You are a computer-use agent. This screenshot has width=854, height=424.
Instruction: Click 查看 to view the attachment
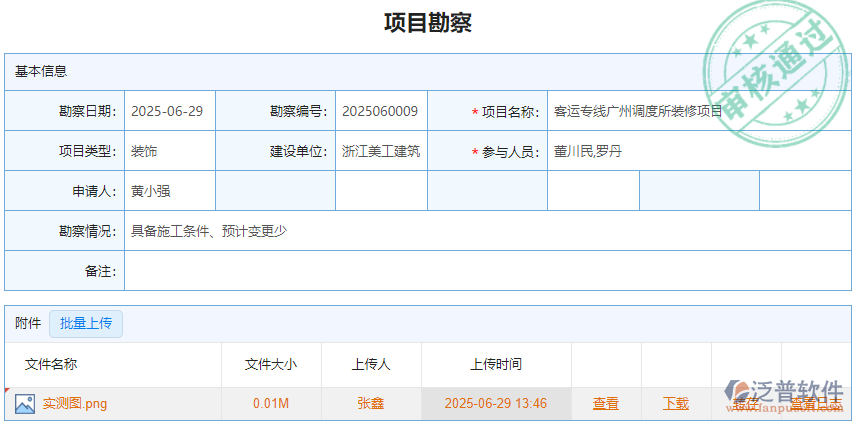click(606, 404)
